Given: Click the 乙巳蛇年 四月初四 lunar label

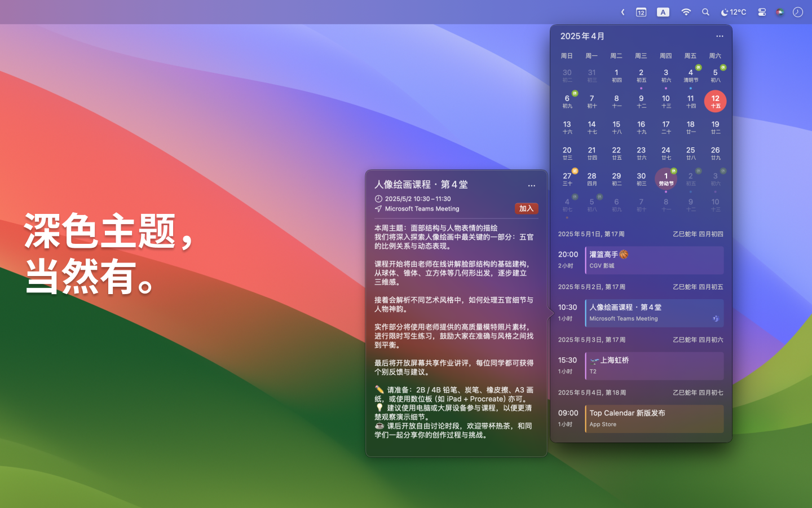Looking at the screenshot, I should pyautogui.click(x=698, y=234).
